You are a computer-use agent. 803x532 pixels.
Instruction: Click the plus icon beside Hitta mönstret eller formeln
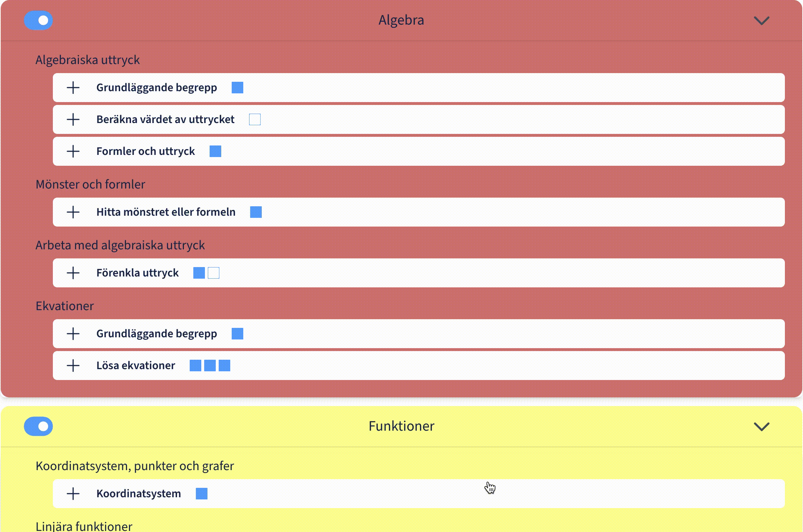tap(73, 212)
